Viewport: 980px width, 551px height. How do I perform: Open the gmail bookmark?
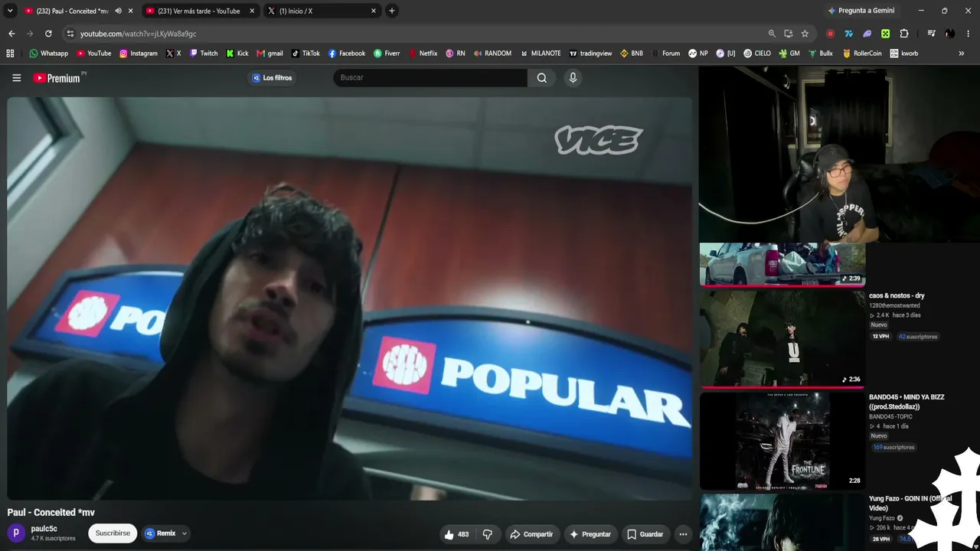[270, 54]
